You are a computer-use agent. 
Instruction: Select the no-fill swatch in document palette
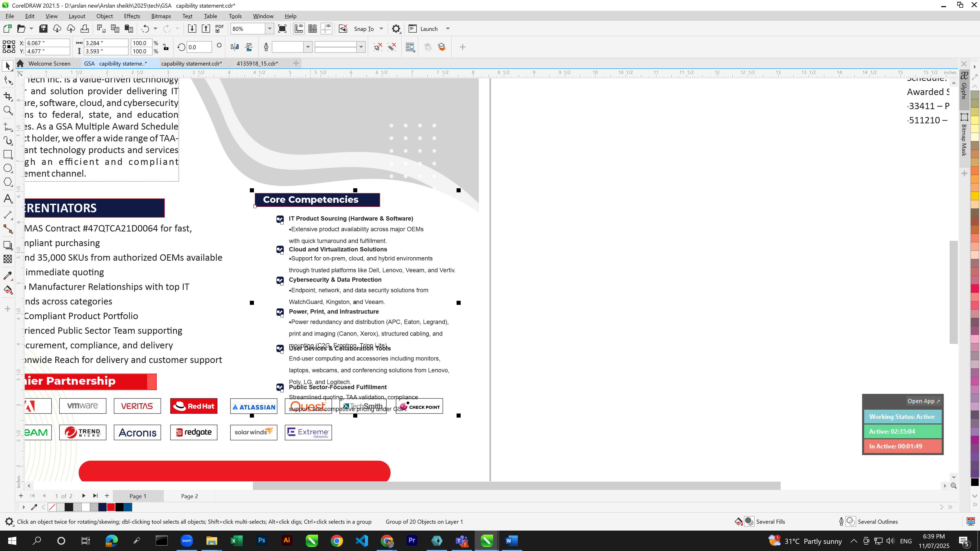(52, 507)
